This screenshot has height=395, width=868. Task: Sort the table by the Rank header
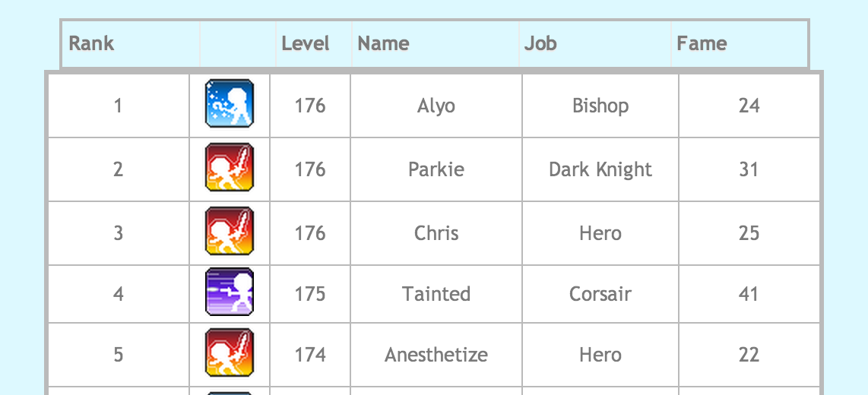[92, 43]
